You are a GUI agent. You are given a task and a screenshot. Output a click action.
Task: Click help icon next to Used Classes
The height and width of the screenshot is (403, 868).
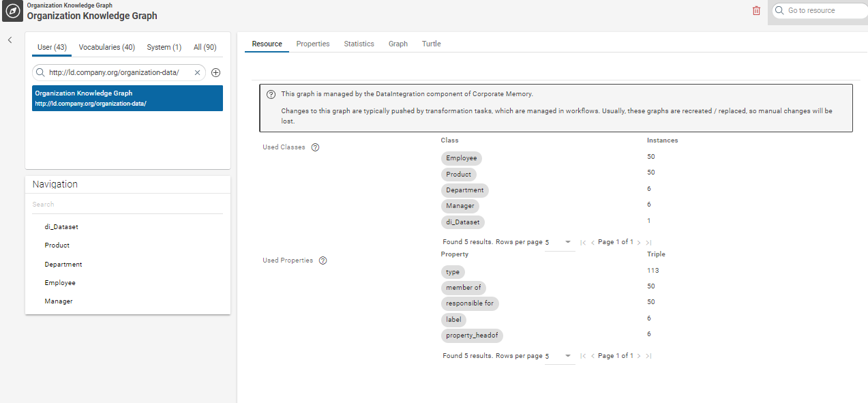(315, 147)
